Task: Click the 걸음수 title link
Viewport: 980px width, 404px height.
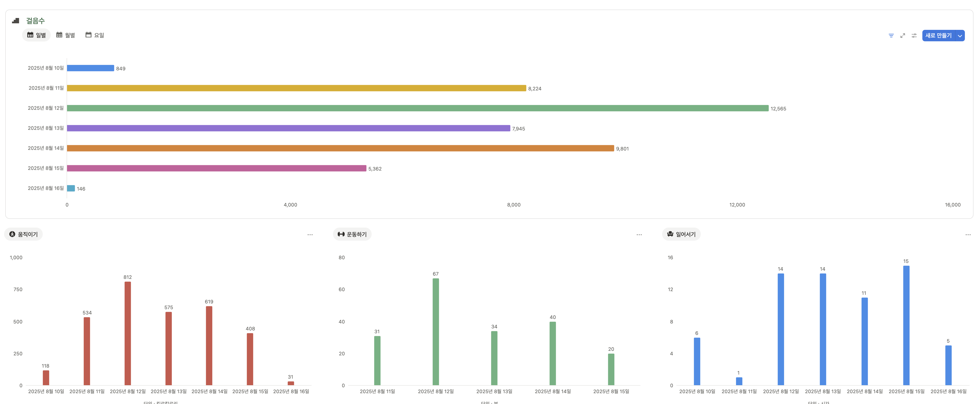Action: (x=35, y=20)
